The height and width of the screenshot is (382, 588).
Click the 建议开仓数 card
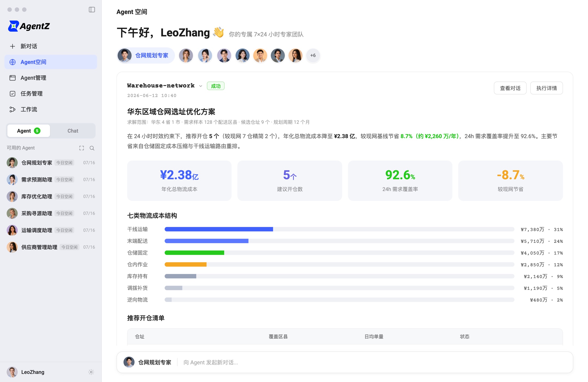[290, 181]
